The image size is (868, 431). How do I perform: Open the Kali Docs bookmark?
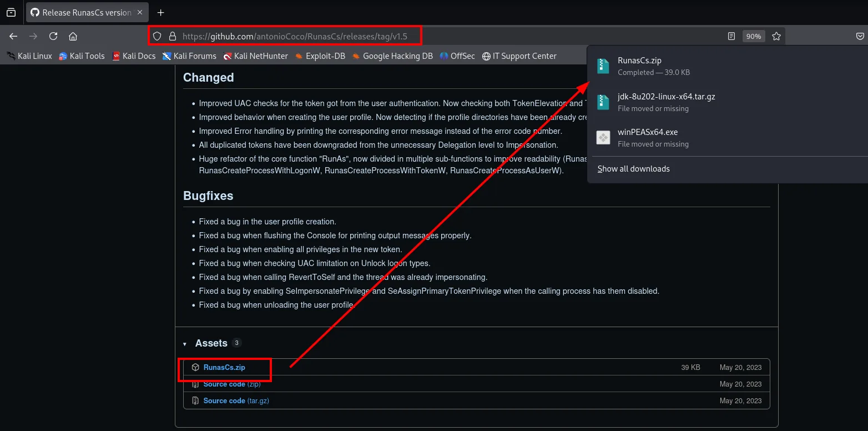[x=134, y=56]
